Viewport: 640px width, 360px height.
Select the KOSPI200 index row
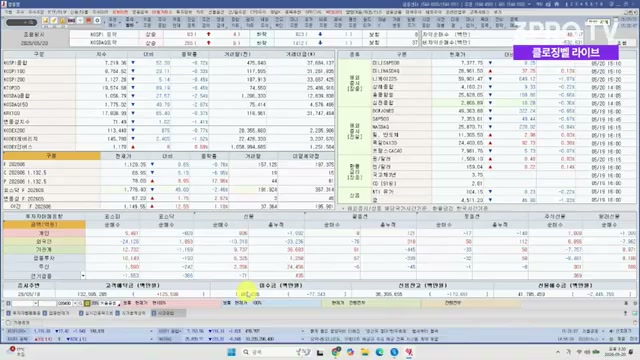pyautogui.click(x=168, y=80)
